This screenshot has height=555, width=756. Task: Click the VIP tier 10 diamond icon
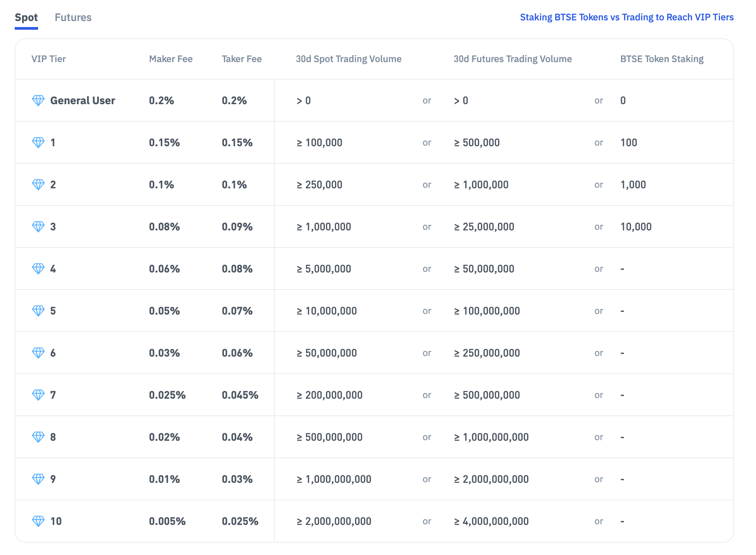point(38,521)
